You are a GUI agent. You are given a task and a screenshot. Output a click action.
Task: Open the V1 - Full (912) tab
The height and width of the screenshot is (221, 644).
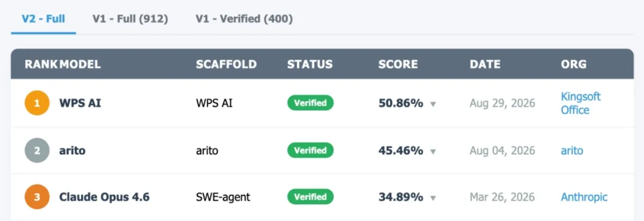(x=130, y=19)
